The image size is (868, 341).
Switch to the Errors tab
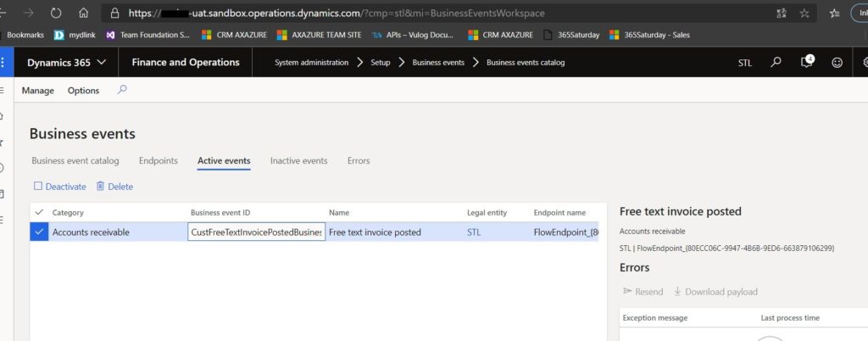pos(359,160)
